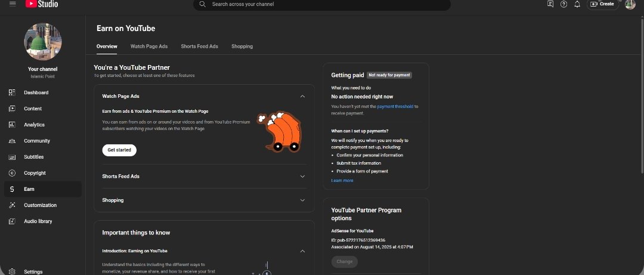Click the search across your channel field
The width and height of the screenshot is (644, 275).
click(x=322, y=4)
